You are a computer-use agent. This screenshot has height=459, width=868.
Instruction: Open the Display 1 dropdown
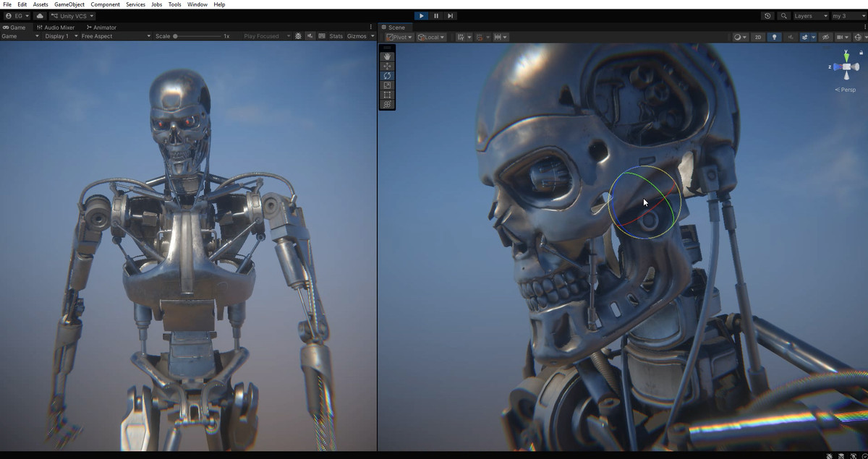click(x=61, y=36)
